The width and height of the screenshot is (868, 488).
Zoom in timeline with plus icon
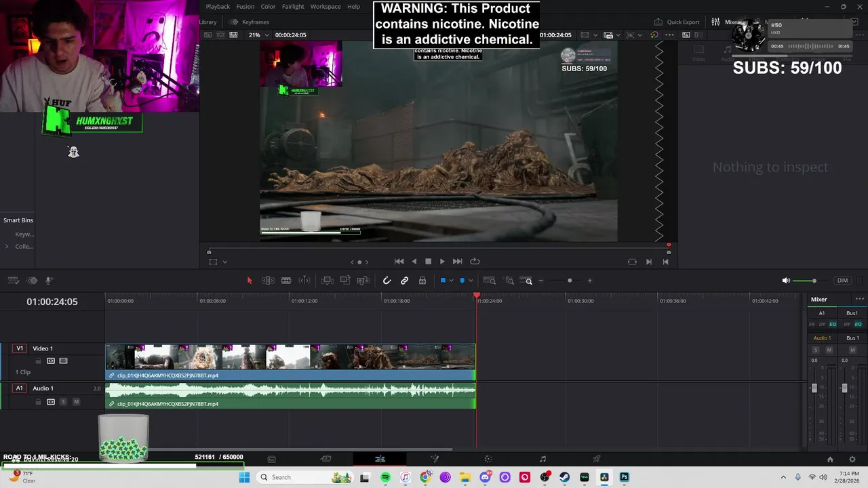point(589,281)
